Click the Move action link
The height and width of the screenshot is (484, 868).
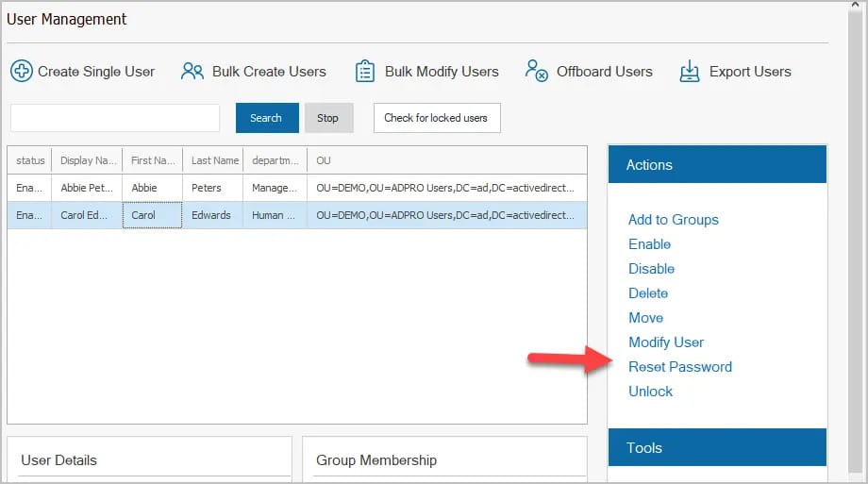pos(645,318)
